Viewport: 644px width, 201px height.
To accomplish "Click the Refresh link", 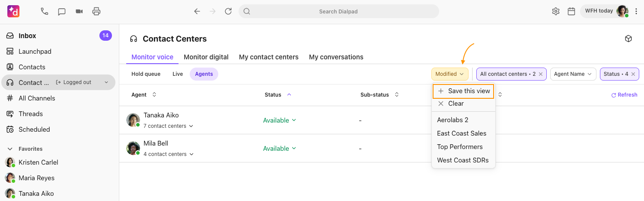I will [624, 95].
